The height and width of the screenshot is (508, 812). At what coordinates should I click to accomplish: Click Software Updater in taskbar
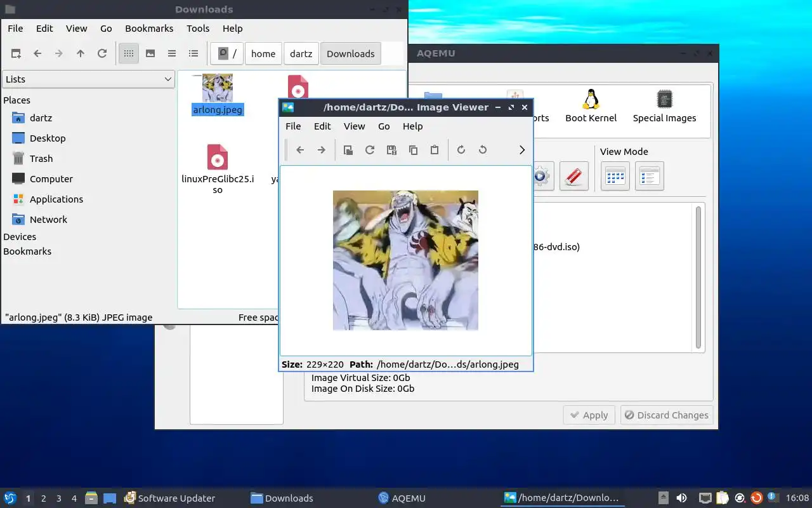(x=170, y=498)
